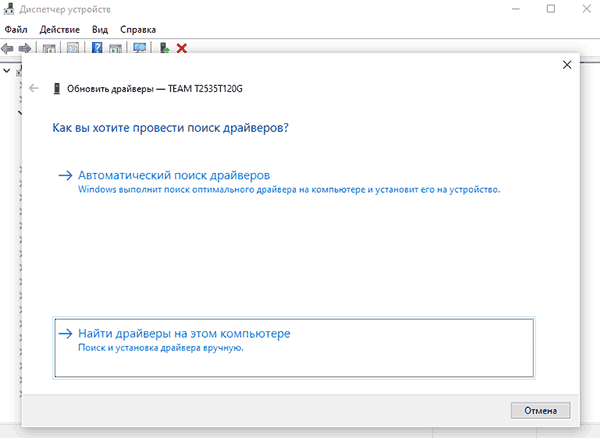Viewport: 600px width, 438px height.
Task: Click the red X uninstall device icon
Action: [182, 48]
